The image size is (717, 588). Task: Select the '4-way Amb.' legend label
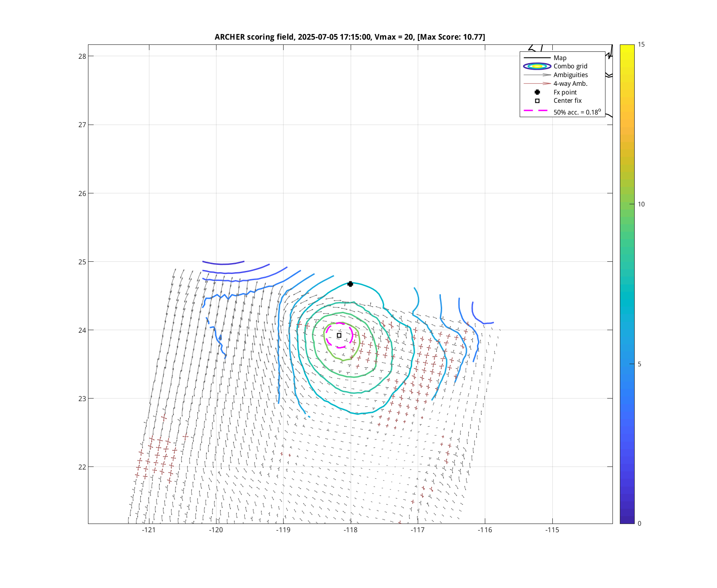coord(571,84)
